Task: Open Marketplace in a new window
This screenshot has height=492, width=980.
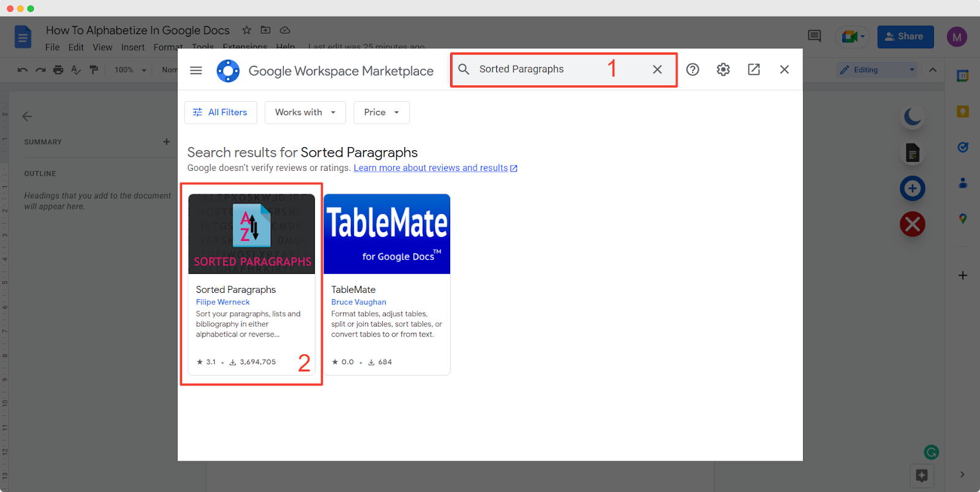Action: pyautogui.click(x=754, y=70)
